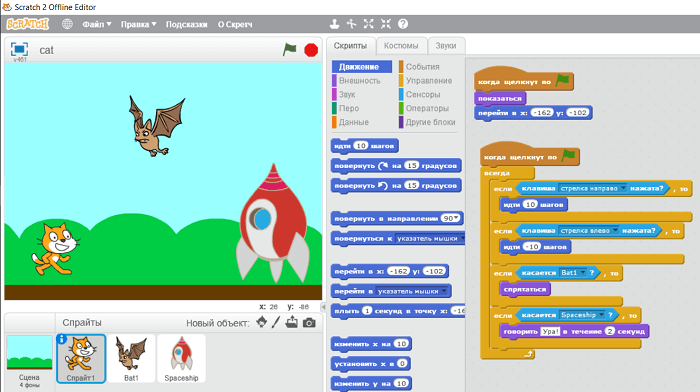Image resolution: width=700 pixels, height=392 pixels.
Task: Click steps value in palette идти block
Action: pyautogui.click(x=361, y=146)
